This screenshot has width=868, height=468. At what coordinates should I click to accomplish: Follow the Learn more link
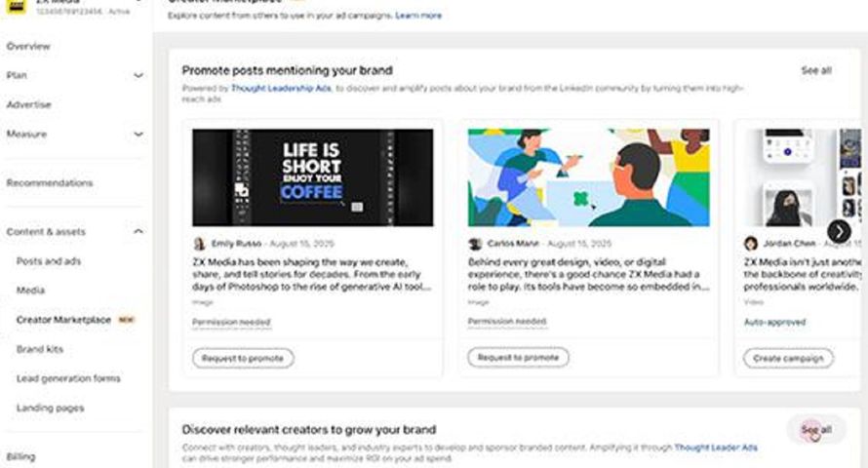tap(418, 16)
